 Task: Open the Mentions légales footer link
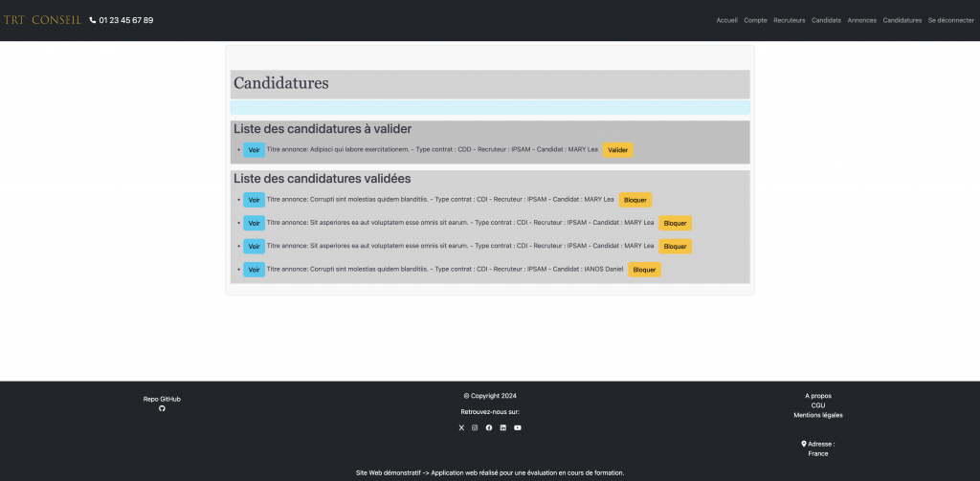(818, 415)
